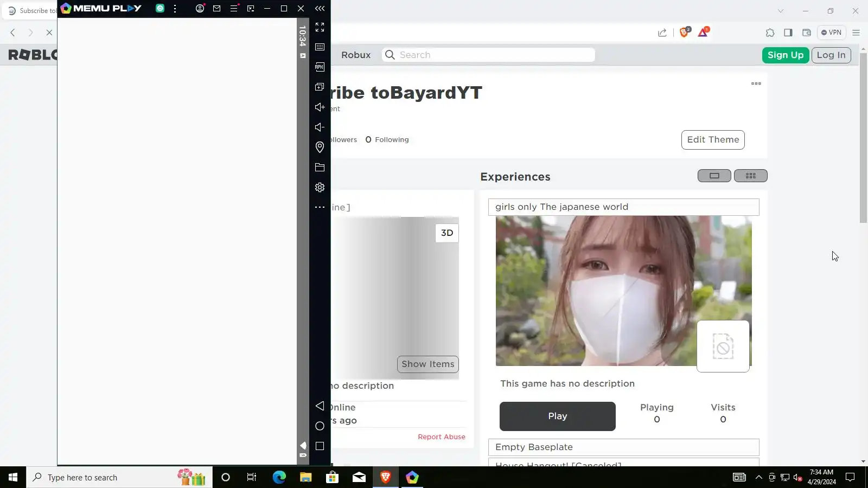Stop loading the browser page
This screenshot has height=488, width=868.
[x=49, y=33]
